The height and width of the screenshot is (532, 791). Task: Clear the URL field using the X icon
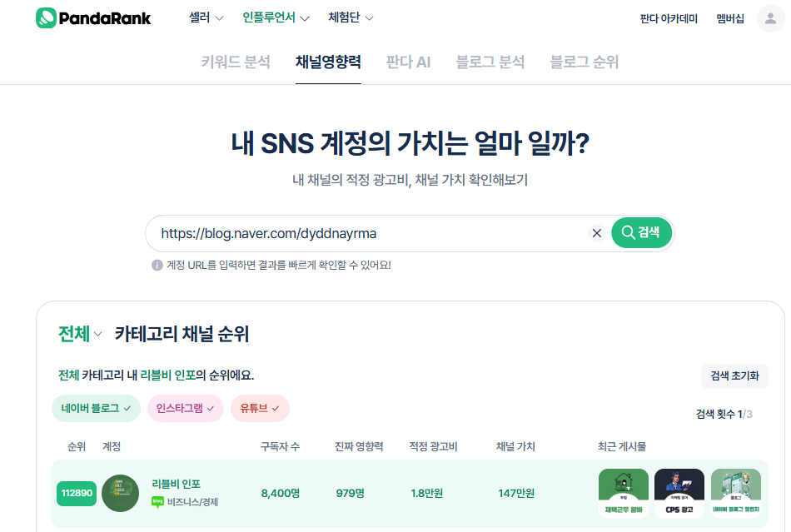[597, 233]
